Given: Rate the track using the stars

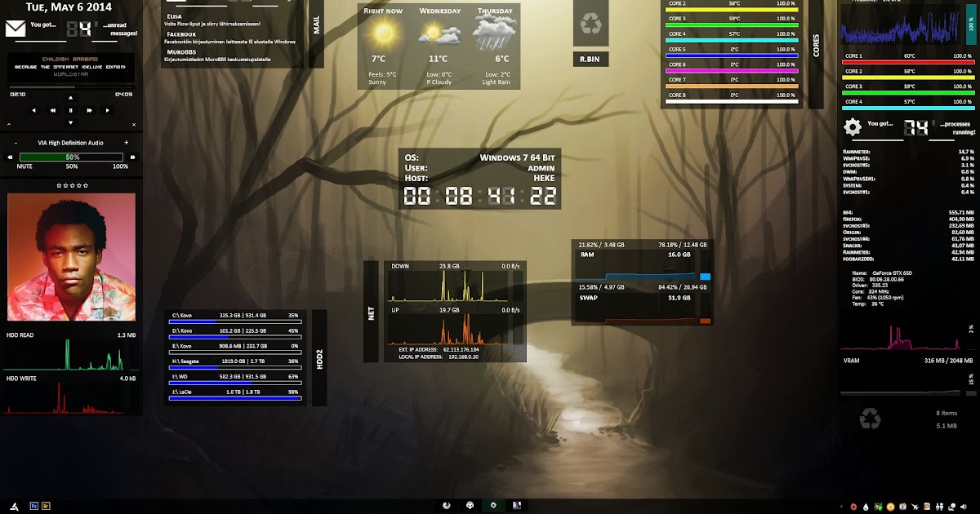Looking at the screenshot, I should click(x=71, y=185).
